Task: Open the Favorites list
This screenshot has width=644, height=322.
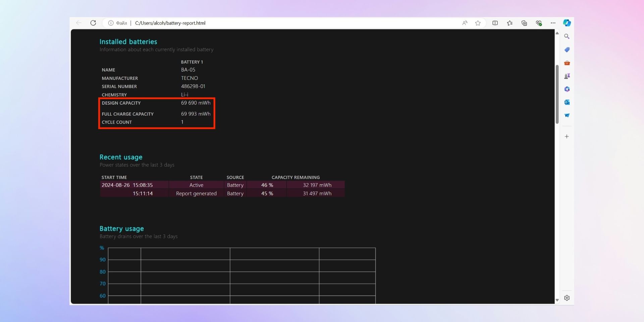Action: 509,23
